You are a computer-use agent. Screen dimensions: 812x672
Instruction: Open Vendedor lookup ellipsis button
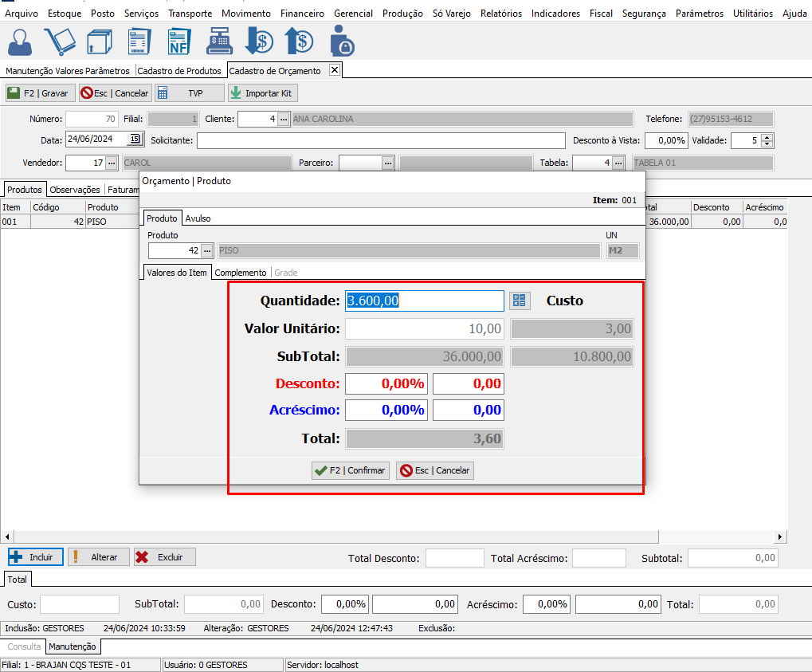tap(111, 163)
